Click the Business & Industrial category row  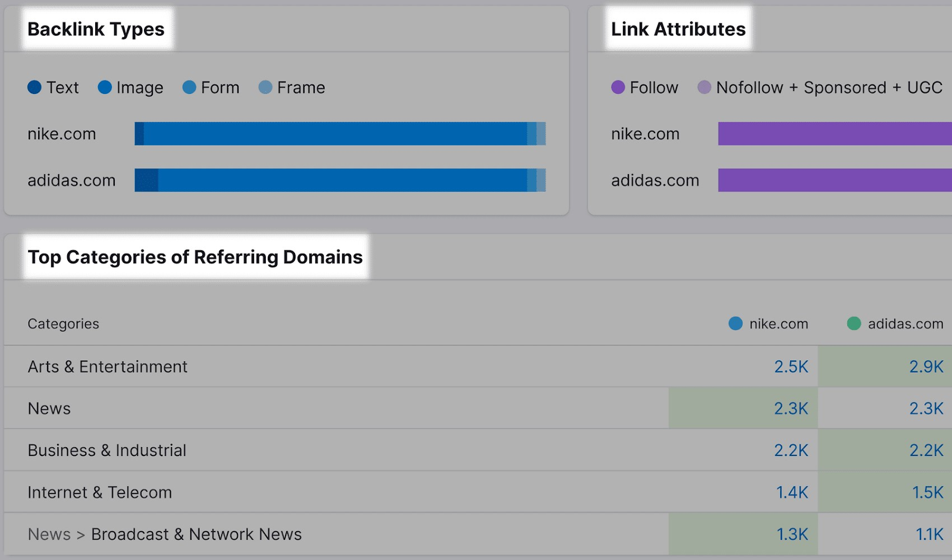(x=107, y=451)
